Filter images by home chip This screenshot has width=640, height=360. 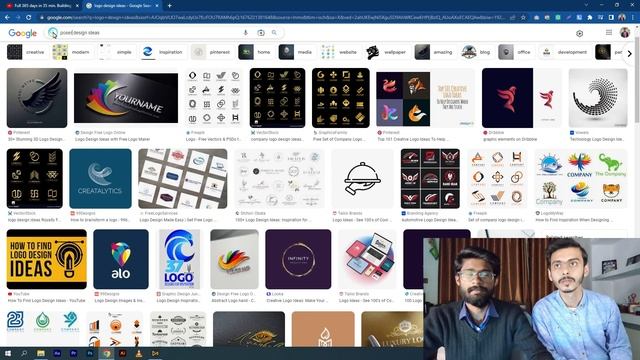[x=255, y=52]
